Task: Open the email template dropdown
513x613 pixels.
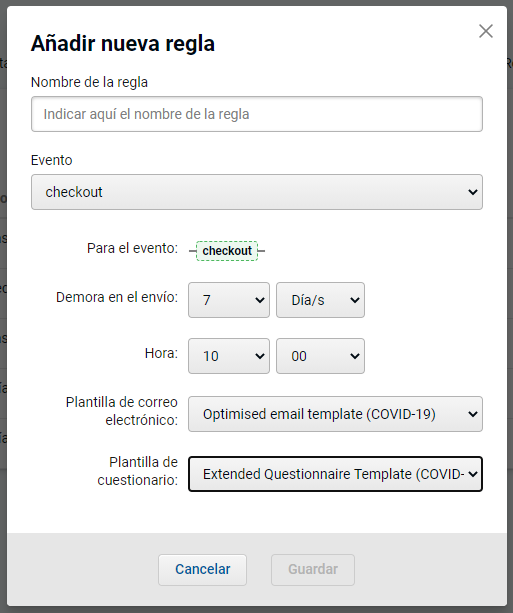Action: click(335, 414)
